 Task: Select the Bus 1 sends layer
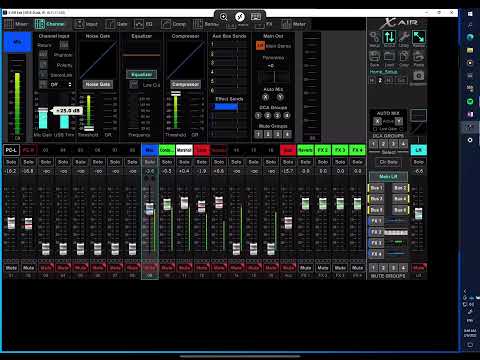[376, 188]
